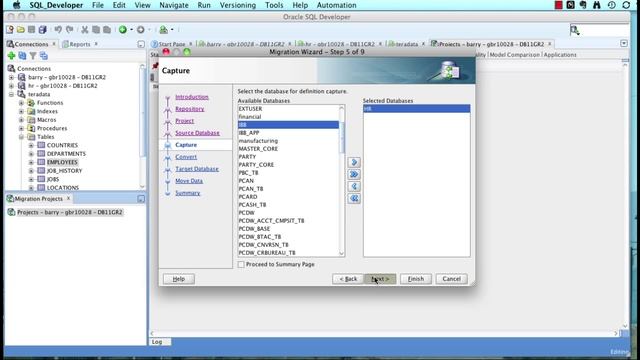Go to the Target Database wizard step
This screenshot has width=640, height=360.
(x=197, y=169)
